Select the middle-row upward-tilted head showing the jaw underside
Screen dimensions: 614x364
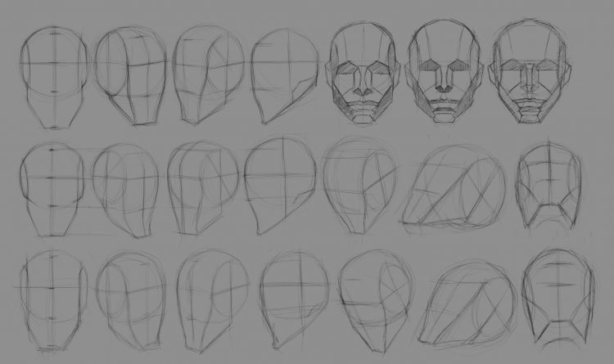550,186
